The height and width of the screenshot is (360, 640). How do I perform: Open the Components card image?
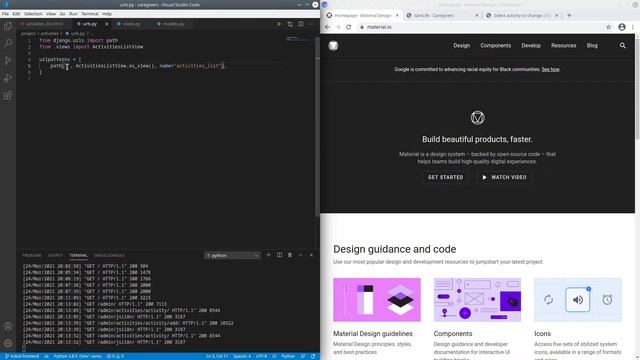tap(477, 300)
